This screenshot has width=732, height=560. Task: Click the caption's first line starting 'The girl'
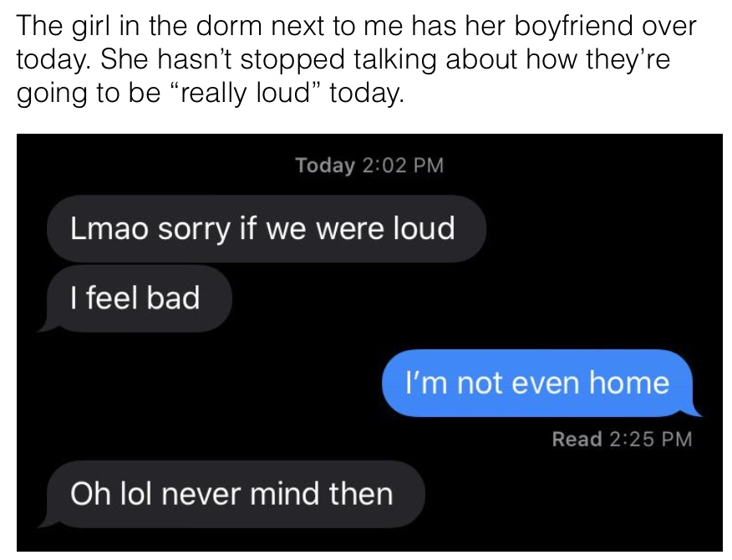[x=356, y=26]
